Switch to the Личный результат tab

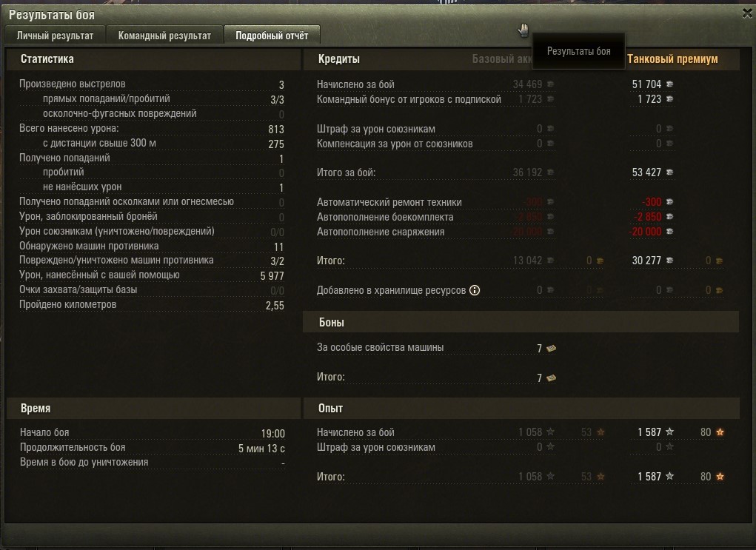pyautogui.click(x=55, y=36)
